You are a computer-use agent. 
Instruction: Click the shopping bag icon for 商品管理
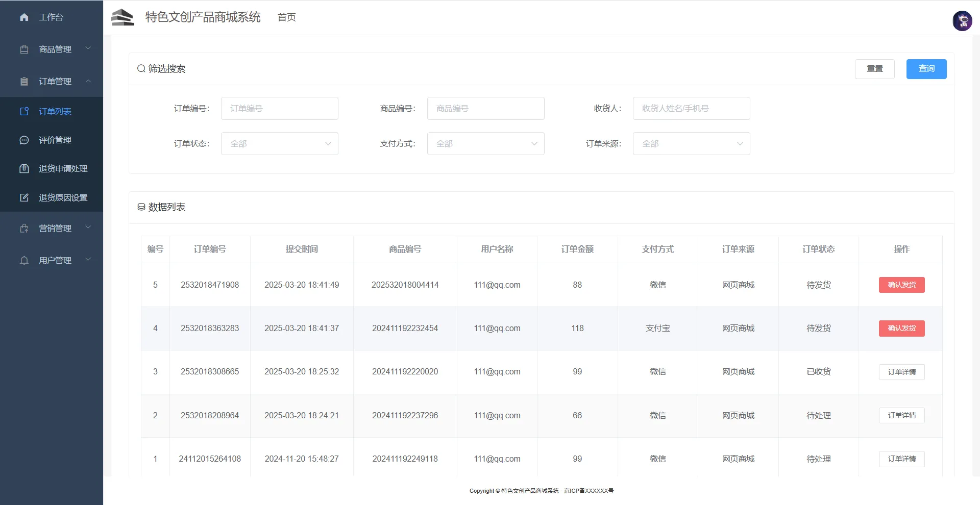pyautogui.click(x=24, y=49)
